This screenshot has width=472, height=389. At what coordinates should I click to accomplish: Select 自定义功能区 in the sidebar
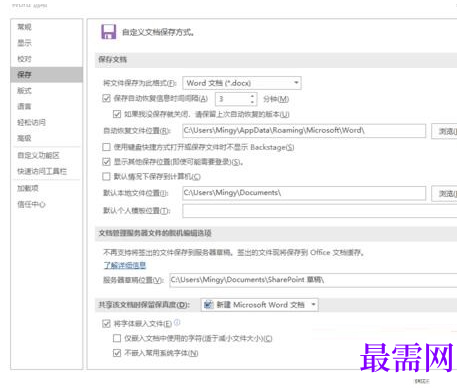[x=38, y=155]
